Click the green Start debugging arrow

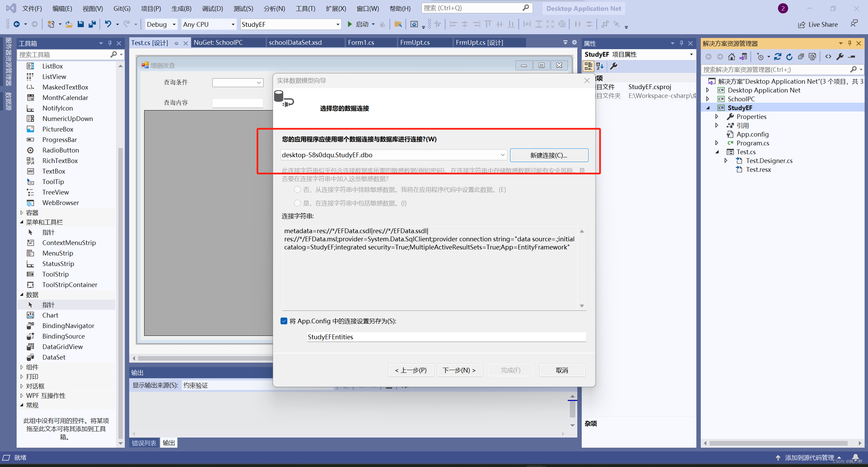click(x=350, y=24)
